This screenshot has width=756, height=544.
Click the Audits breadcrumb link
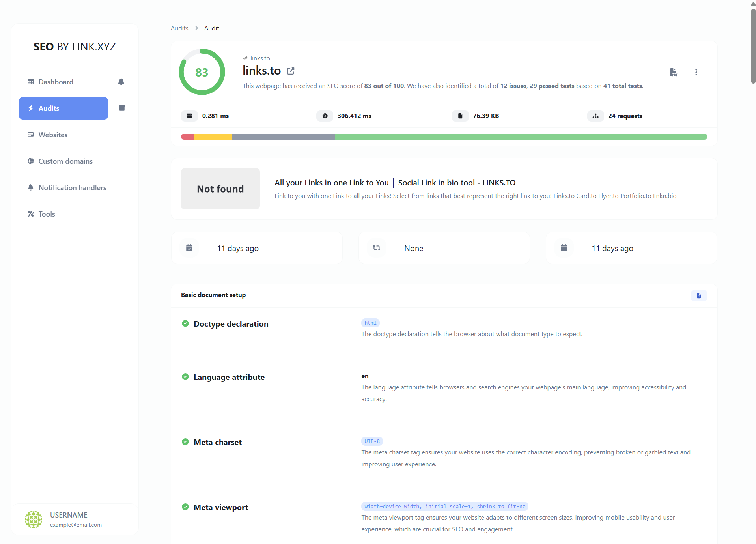179,28
